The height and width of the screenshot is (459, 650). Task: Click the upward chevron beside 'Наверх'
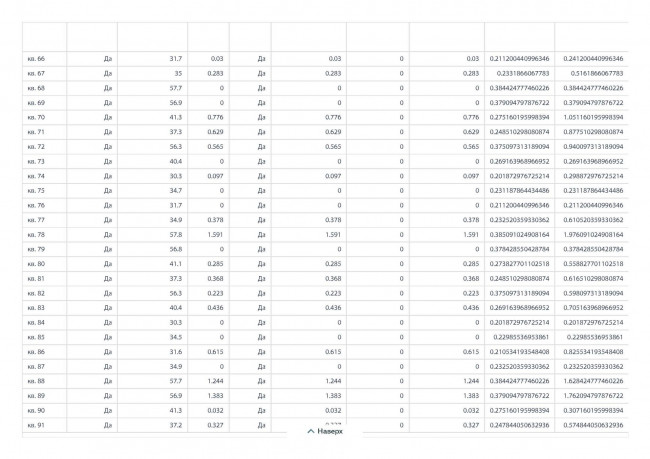311,431
